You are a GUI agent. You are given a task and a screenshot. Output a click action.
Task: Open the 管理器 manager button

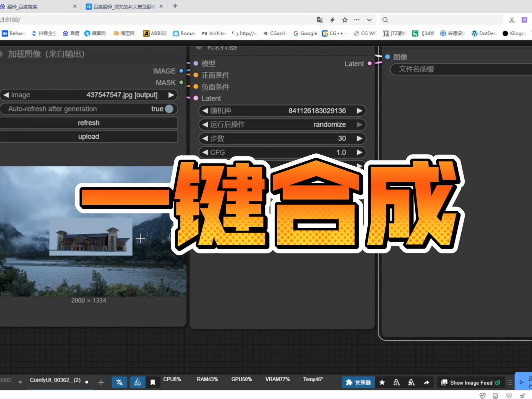358,383
